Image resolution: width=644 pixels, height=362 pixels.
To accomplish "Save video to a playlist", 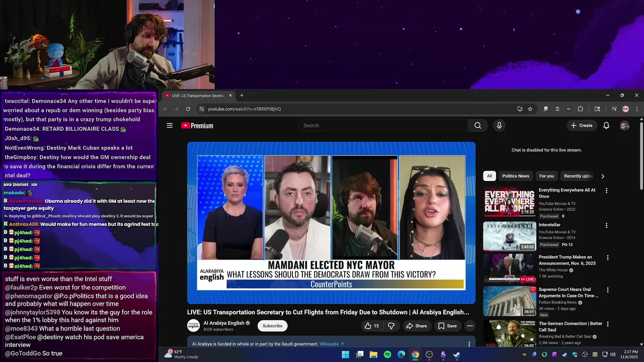I will pos(447,326).
